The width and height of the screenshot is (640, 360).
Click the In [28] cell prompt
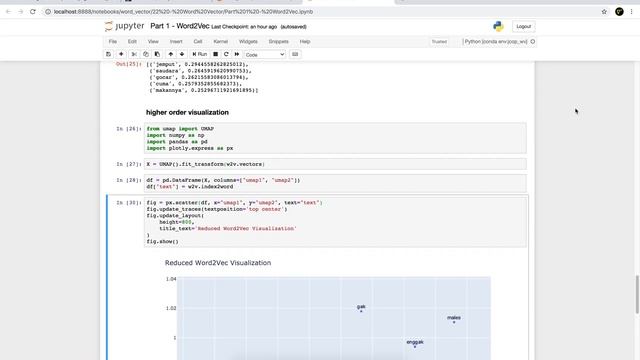[129, 180]
